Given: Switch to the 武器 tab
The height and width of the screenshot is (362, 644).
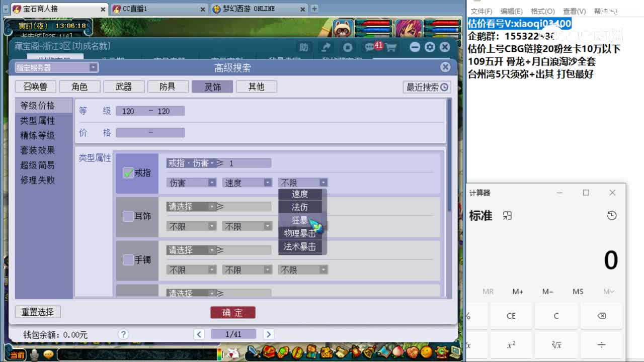Looking at the screenshot, I should (124, 86).
